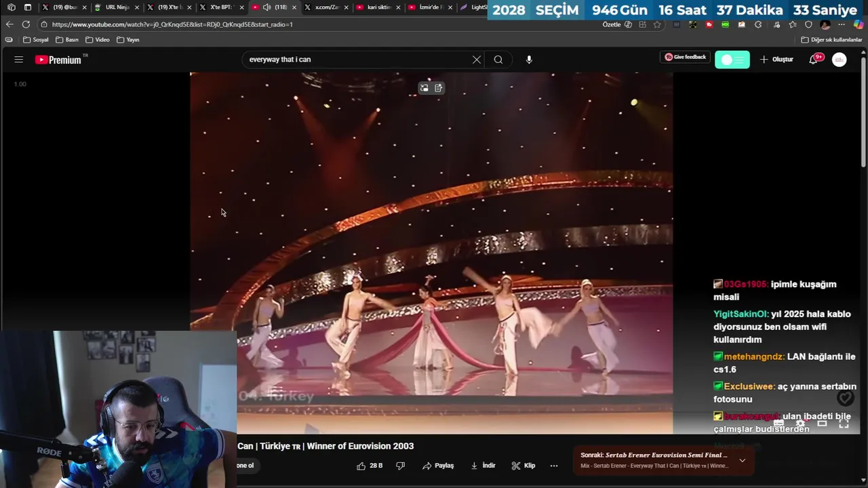868x488 pixels.
Task: Click the Oluştur create button
Action: [x=776, y=60]
